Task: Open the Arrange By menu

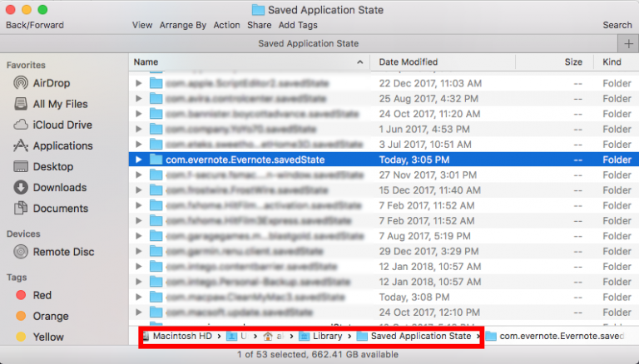Action: (x=183, y=25)
